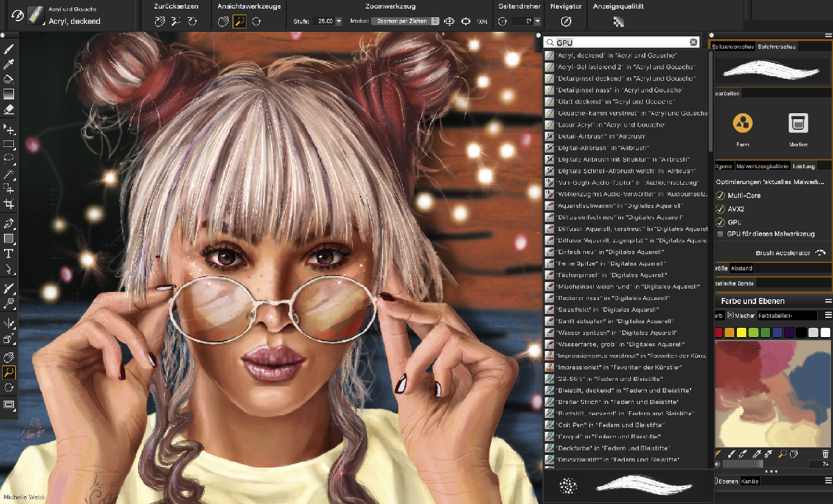Pick the Eraser tool in the toolbox
This screenshot has height=504, width=833.
pos(9,109)
